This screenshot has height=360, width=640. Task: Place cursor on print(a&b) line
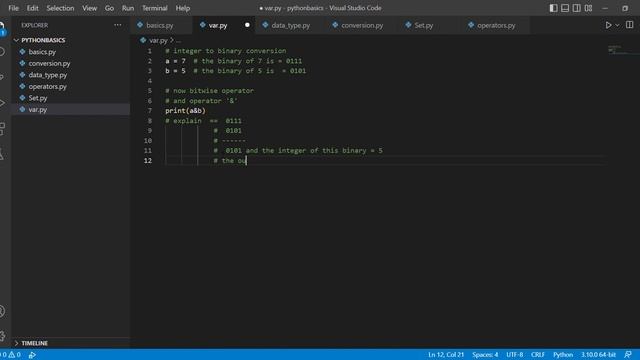[185, 111]
